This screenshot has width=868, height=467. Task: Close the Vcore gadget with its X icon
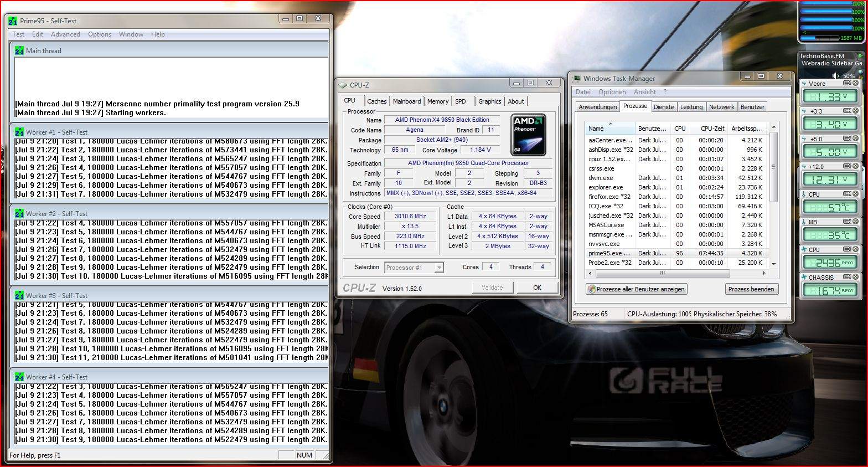tap(855, 83)
